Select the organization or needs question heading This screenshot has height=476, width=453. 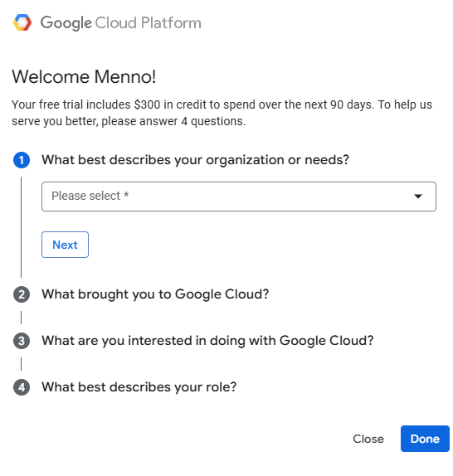click(195, 160)
